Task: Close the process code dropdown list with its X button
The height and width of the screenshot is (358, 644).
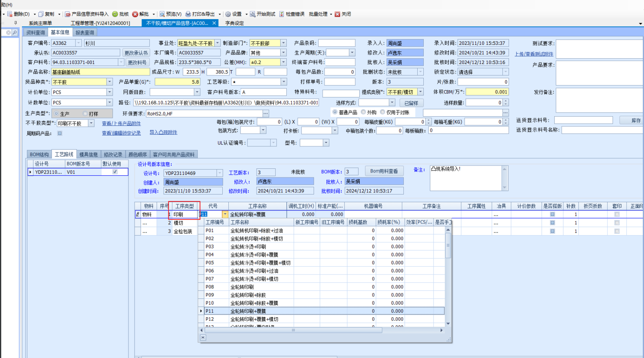Action: tap(203, 337)
